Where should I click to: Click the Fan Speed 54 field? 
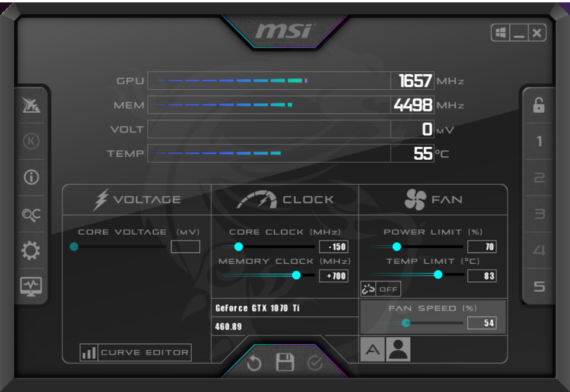click(x=482, y=323)
